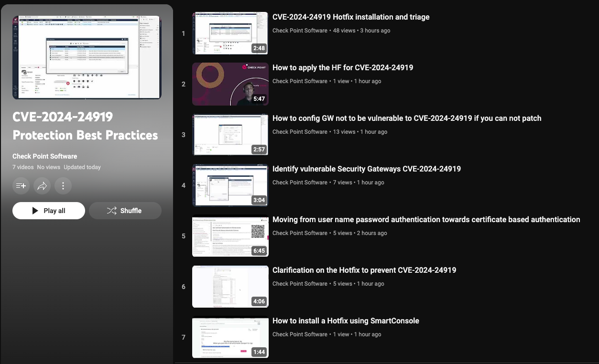Click the Shuffle button

point(125,211)
